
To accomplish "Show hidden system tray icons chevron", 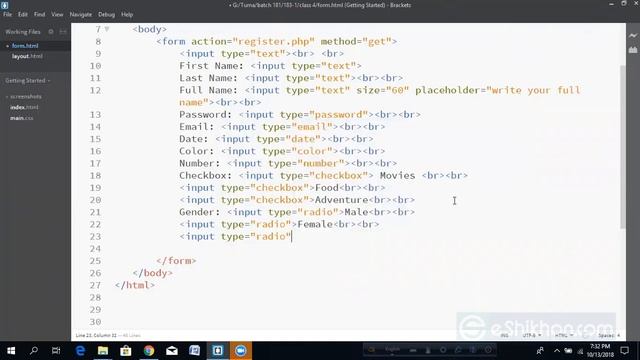I will pos(557,351).
